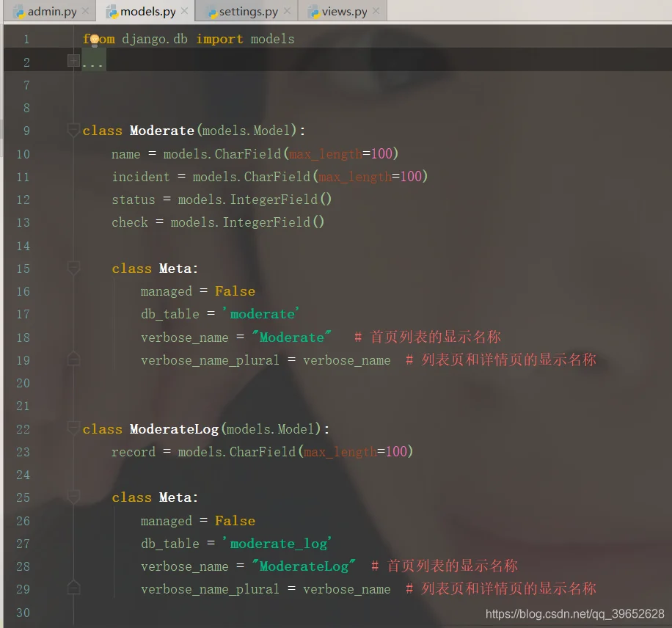Image resolution: width=672 pixels, height=628 pixels.
Task: Close the models.py tab
Action: coord(184,11)
